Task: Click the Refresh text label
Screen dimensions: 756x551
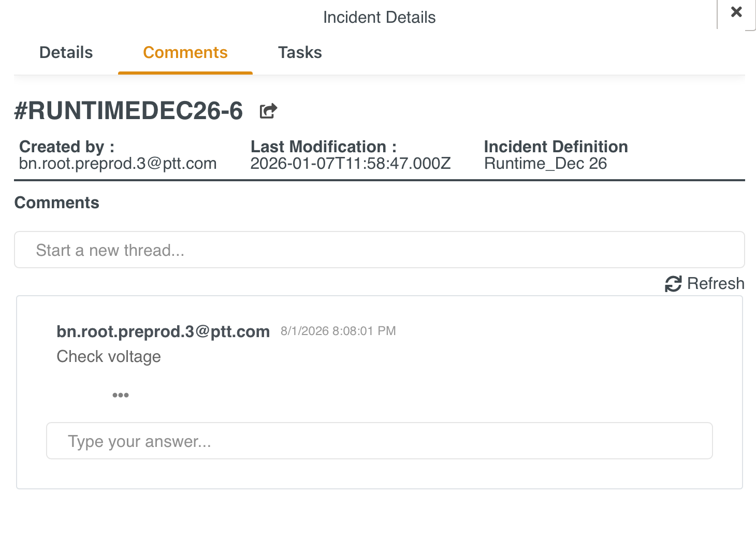Action: (715, 284)
